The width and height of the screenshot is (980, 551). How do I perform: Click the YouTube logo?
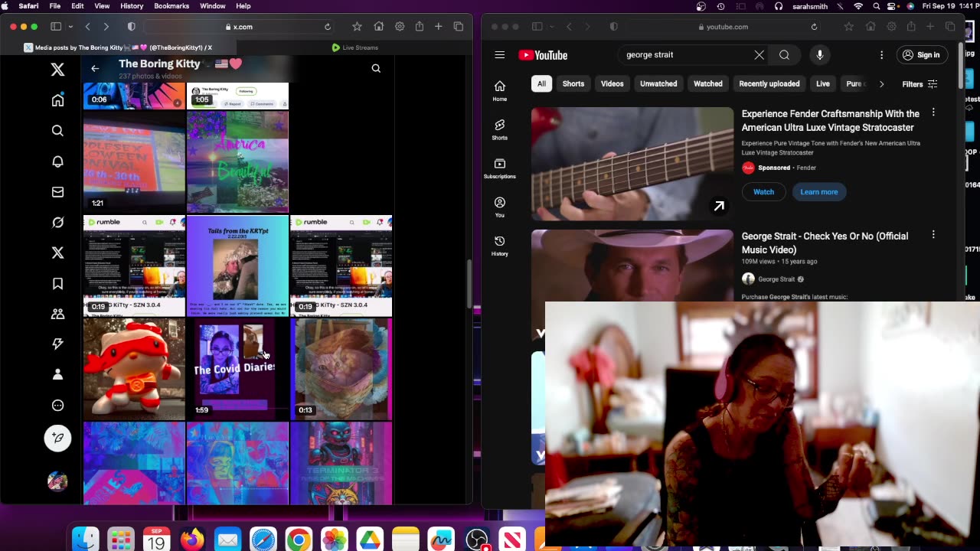(x=543, y=55)
